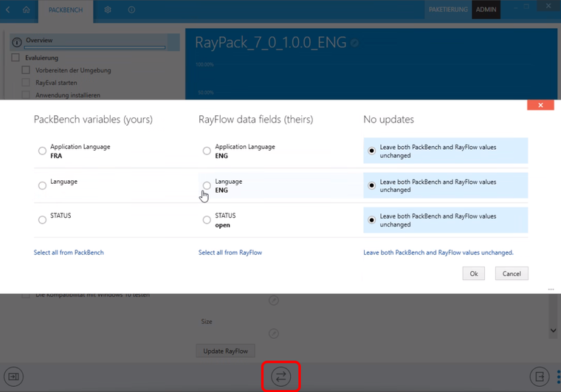Click edit pencil icon above Size
The image size is (561, 392).
tap(274, 300)
